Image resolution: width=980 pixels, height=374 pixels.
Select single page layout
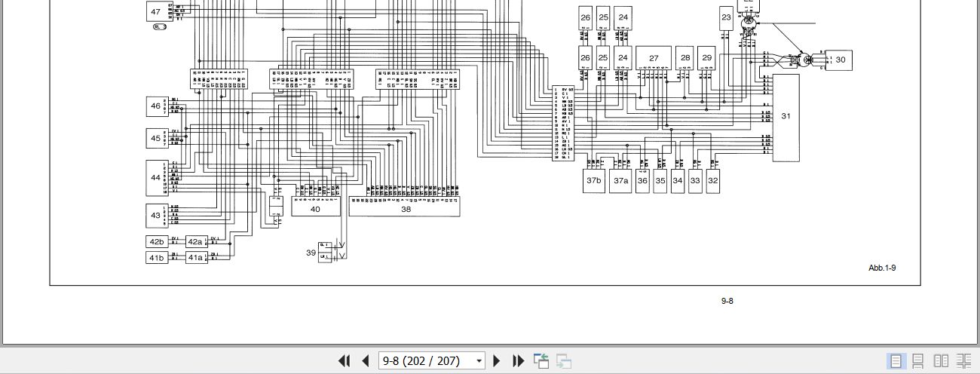pos(896,361)
